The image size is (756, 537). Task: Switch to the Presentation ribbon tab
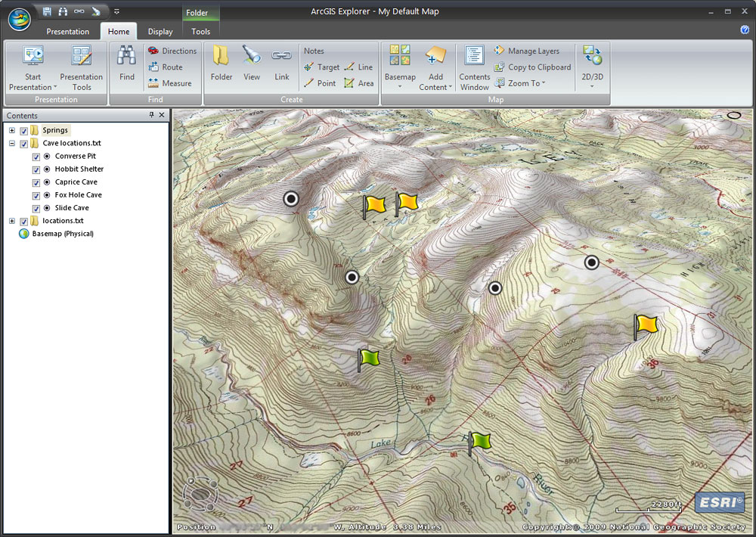[67, 31]
